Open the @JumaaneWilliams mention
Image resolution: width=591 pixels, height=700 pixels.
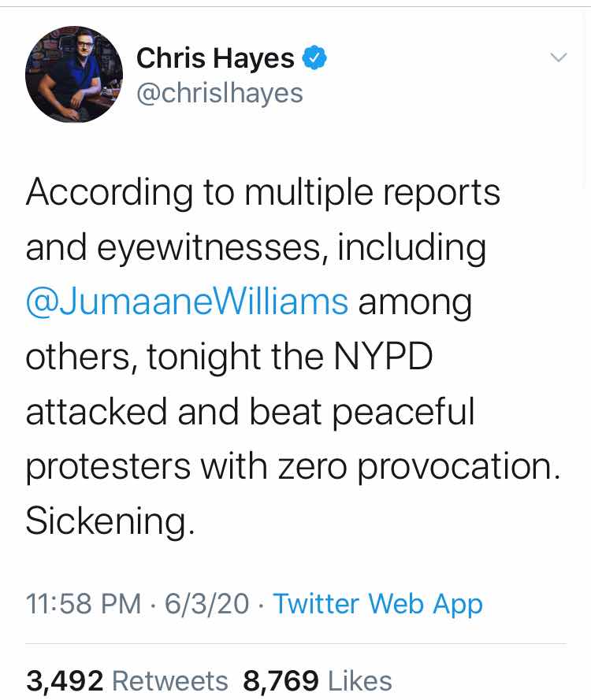coord(187,302)
